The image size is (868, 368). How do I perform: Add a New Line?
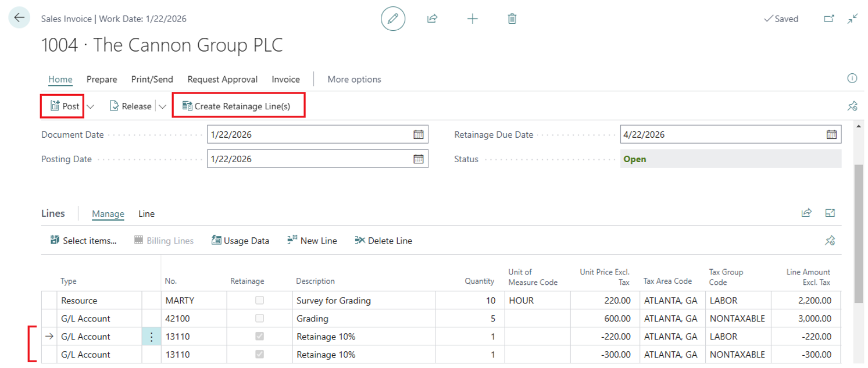click(312, 241)
